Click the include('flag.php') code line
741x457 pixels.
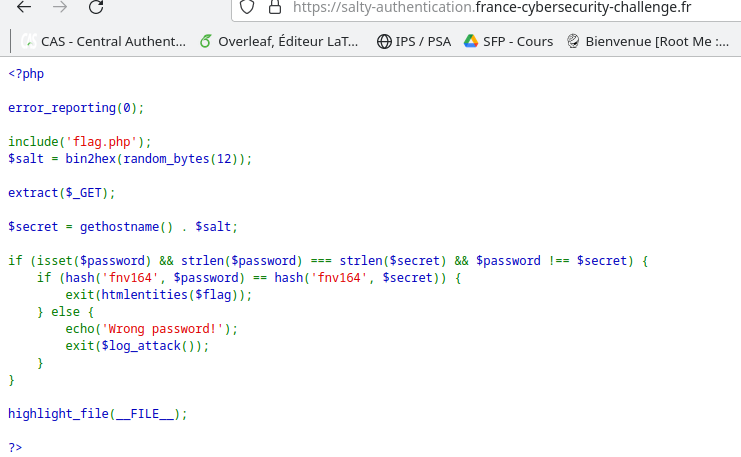click(80, 141)
